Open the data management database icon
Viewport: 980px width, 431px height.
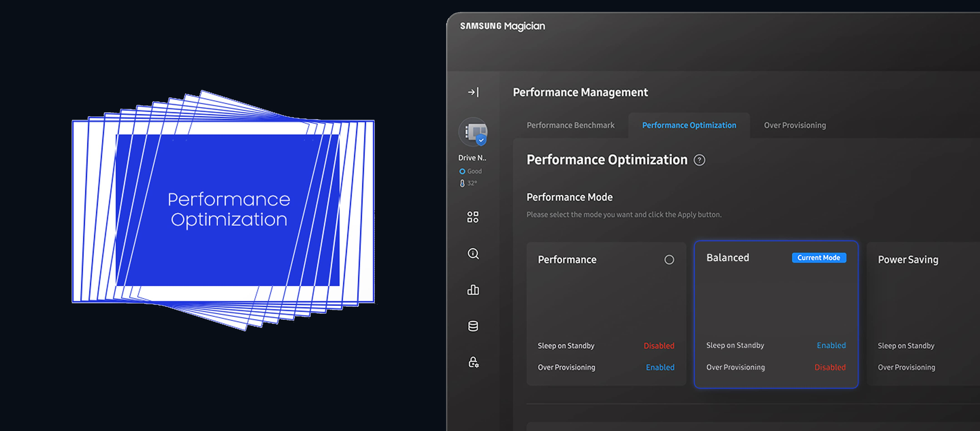pyautogui.click(x=473, y=326)
